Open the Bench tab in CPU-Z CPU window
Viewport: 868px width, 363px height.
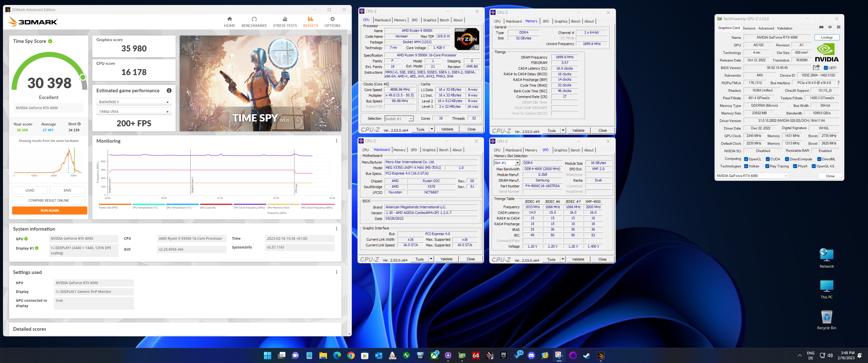444,20
